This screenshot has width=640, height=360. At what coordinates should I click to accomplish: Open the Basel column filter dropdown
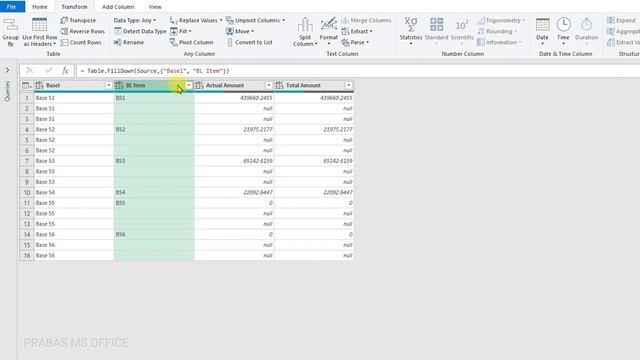[109, 85]
